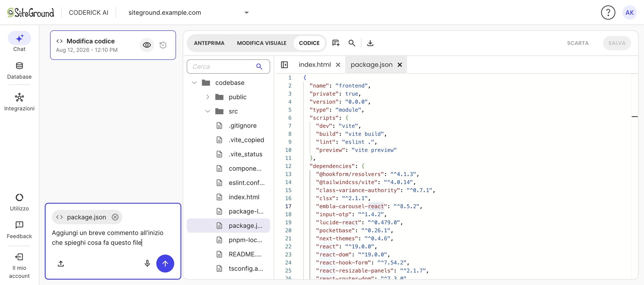
Task: Open the help question mark icon
Action: pyautogui.click(x=608, y=13)
